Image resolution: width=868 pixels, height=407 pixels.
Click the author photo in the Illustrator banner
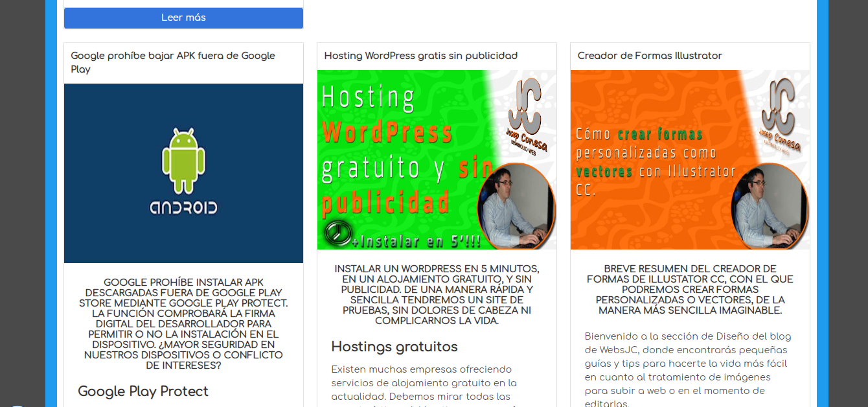[x=770, y=207]
